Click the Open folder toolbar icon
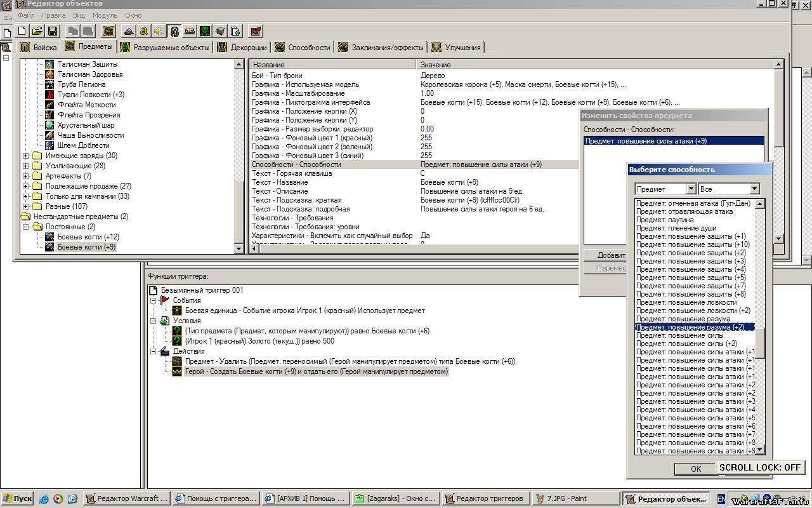 pos(37,31)
